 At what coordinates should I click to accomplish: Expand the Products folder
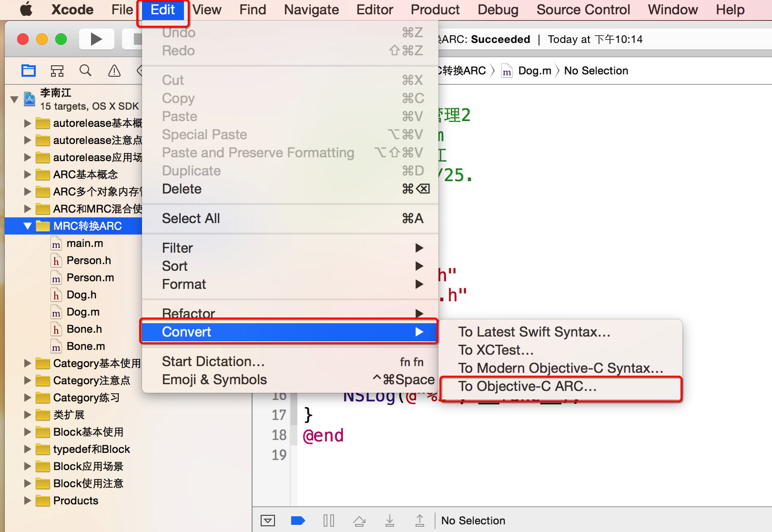[28, 501]
